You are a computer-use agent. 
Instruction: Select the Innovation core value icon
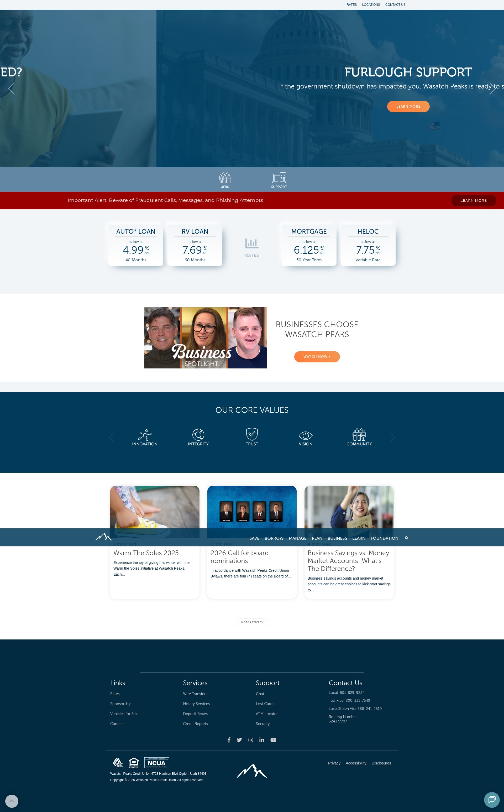(x=145, y=435)
